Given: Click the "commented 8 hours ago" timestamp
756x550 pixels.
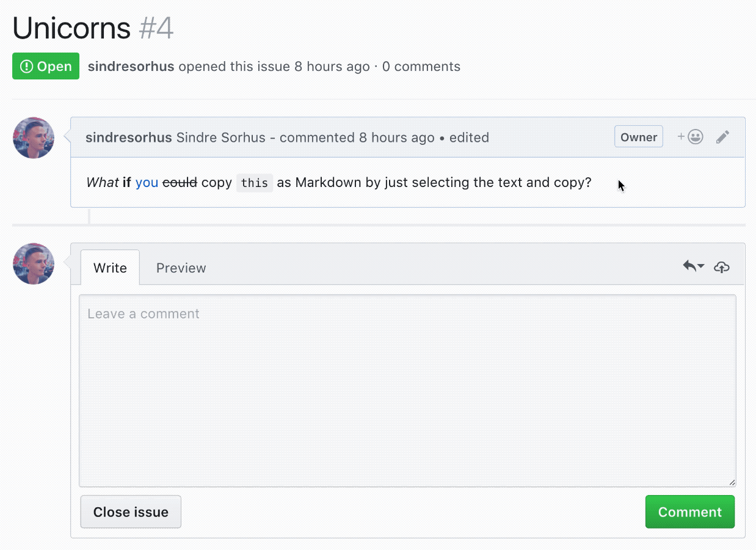Looking at the screenshot, I should click(x=357, y=138).
